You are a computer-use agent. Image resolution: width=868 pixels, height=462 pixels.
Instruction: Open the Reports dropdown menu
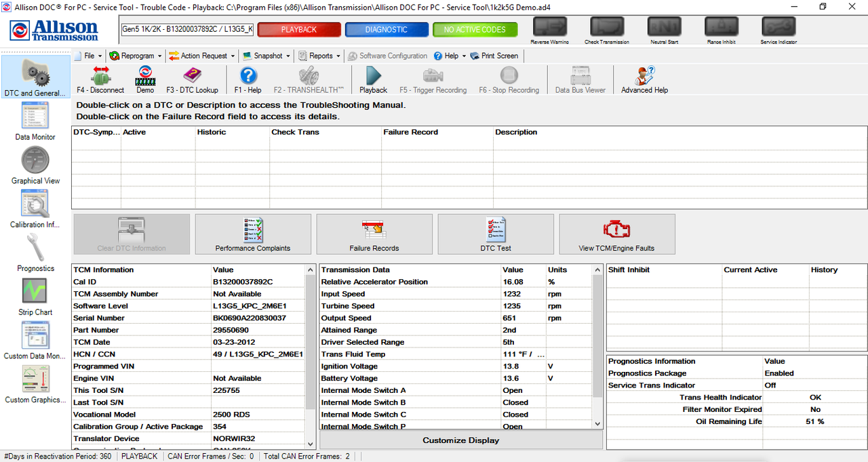(319, 56)
